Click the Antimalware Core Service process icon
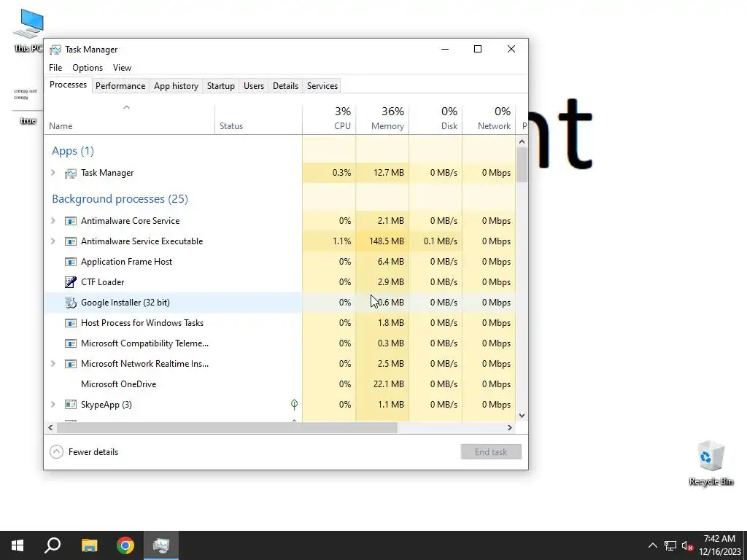This screenshot has height=560, width=747. (x=71, y=221)
